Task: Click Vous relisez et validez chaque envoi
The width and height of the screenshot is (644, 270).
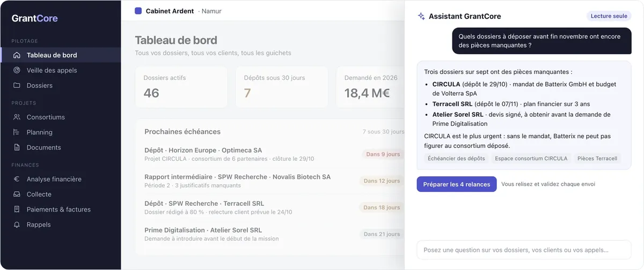Action: pos(548,184)
